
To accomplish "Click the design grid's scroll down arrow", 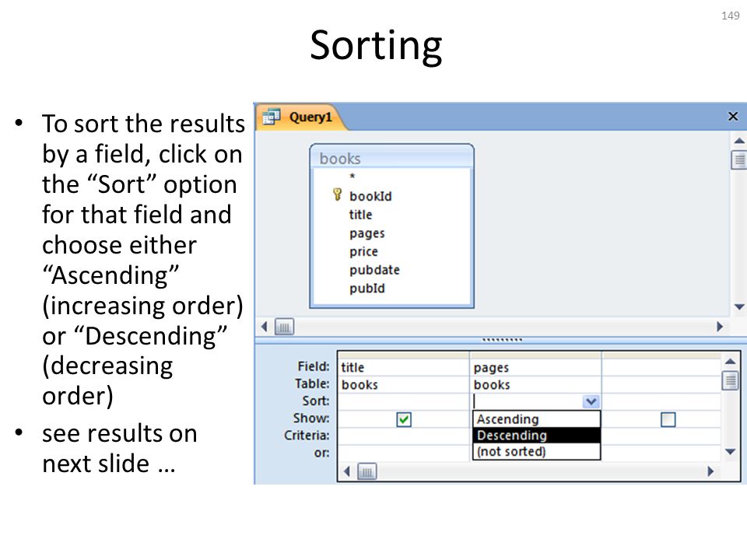I will coord(730,452).
